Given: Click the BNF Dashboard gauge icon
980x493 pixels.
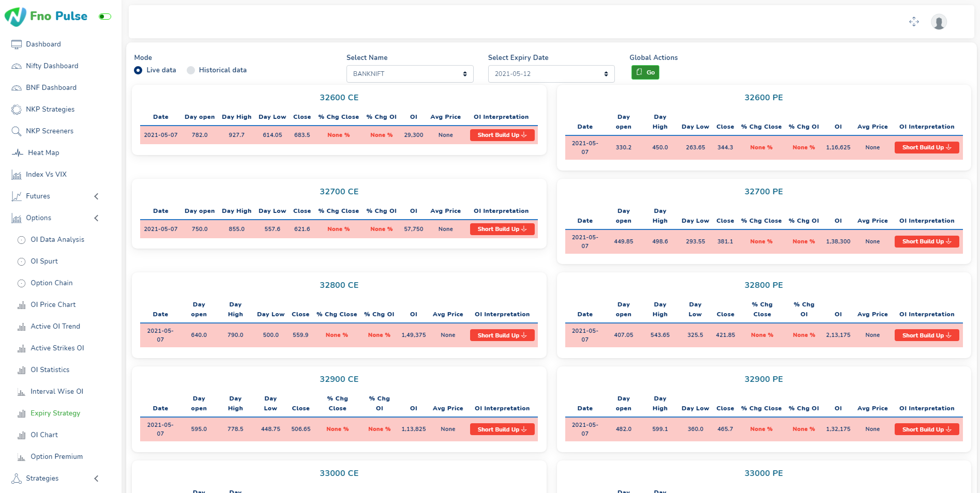Looking at the screenshot, I should (x=17, y=88).
